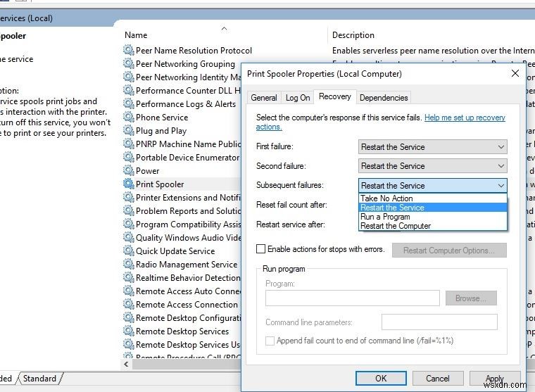The width and height of the screenshot is (535, 392).
Task: Click the Cancel button
Action: coord(437,379)
